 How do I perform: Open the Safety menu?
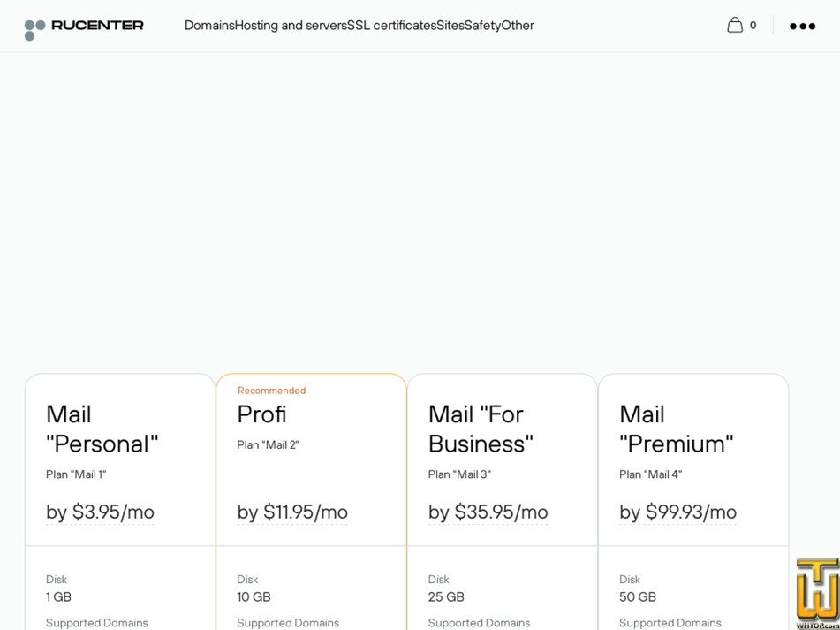tap(484, 25)
